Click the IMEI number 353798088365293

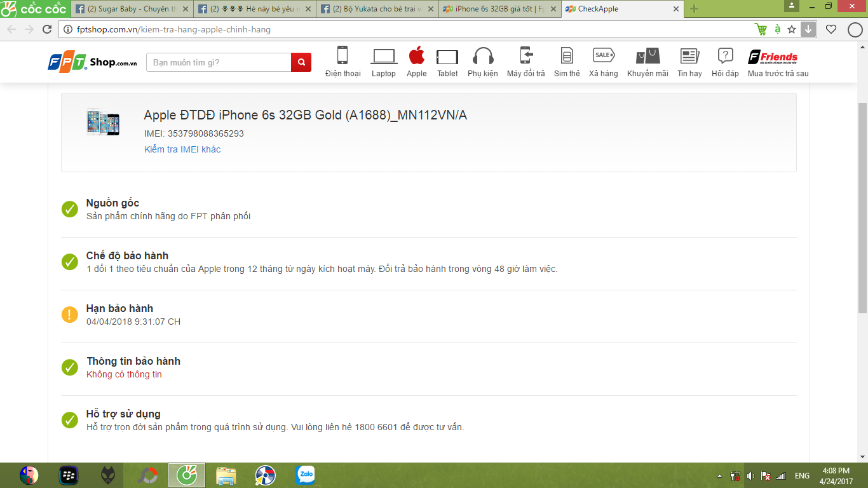pos(206,133)
